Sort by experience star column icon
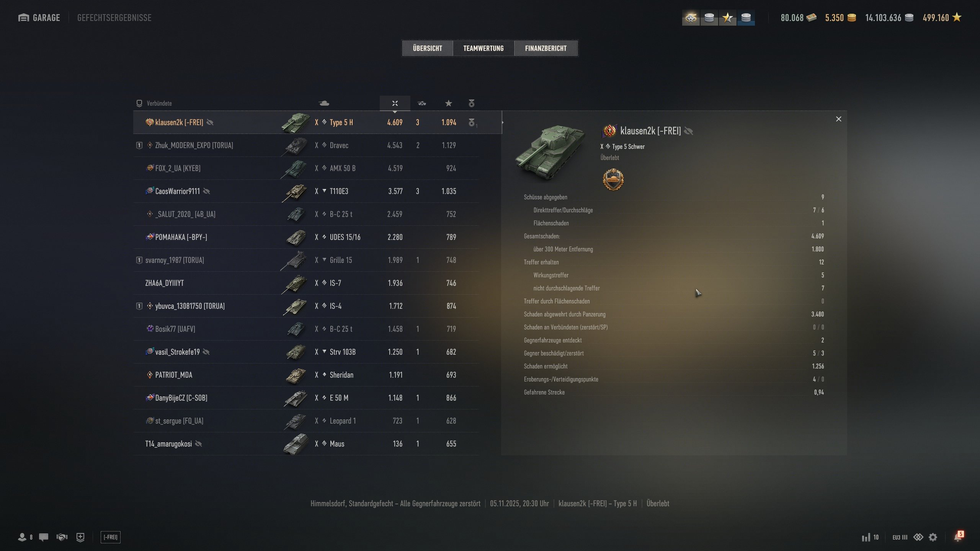This screenshot has height=551, width=980. point(449,103)
